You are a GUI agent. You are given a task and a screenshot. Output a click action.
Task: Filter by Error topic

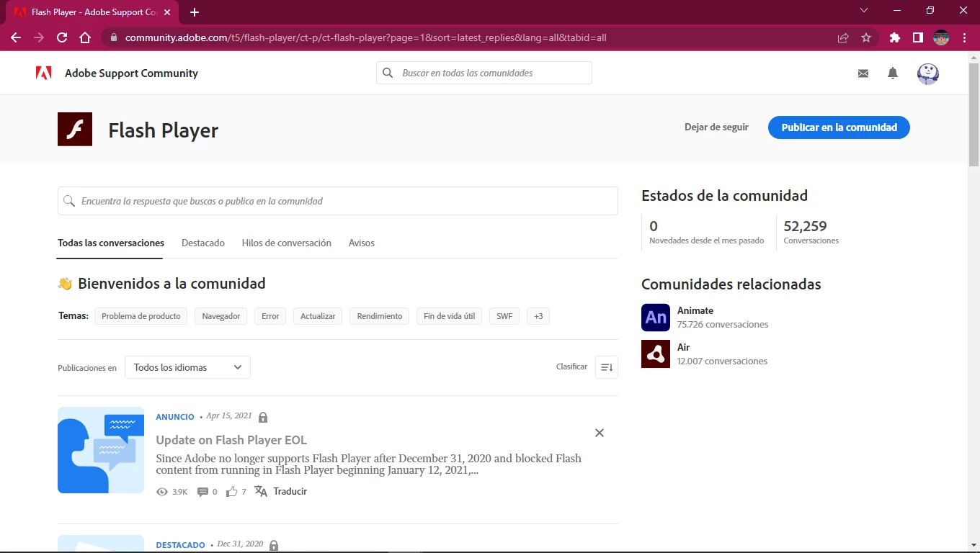click(x=270, y=316)
